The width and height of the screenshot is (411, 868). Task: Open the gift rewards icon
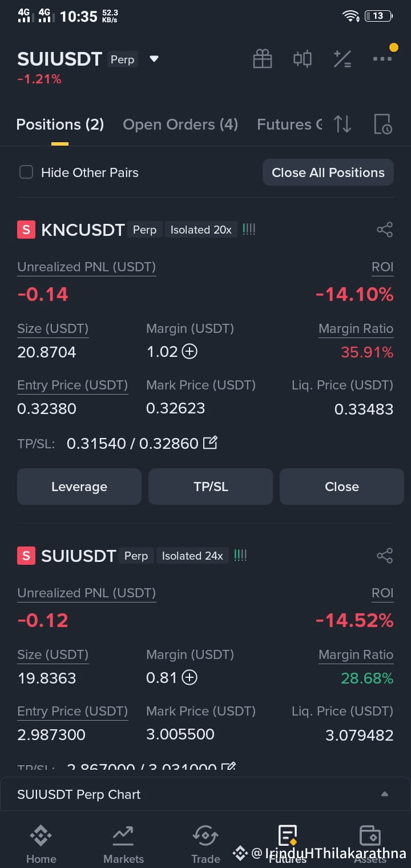click(x=263, y=59)
